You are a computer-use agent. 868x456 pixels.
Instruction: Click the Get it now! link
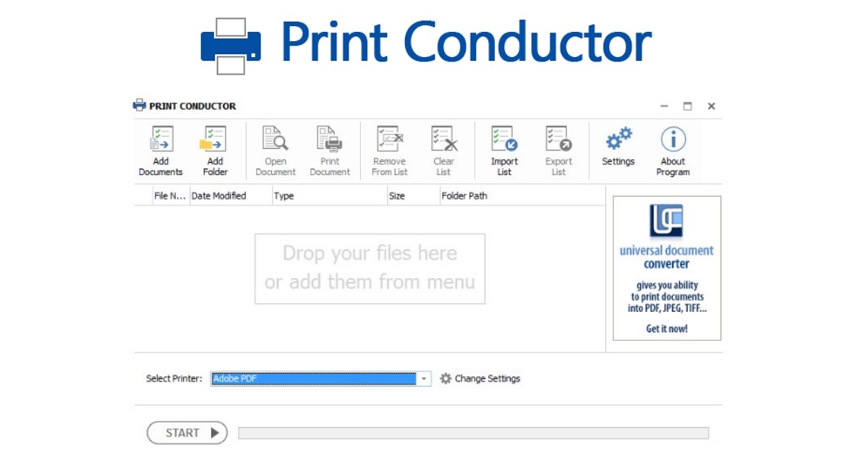pos(667,329)
